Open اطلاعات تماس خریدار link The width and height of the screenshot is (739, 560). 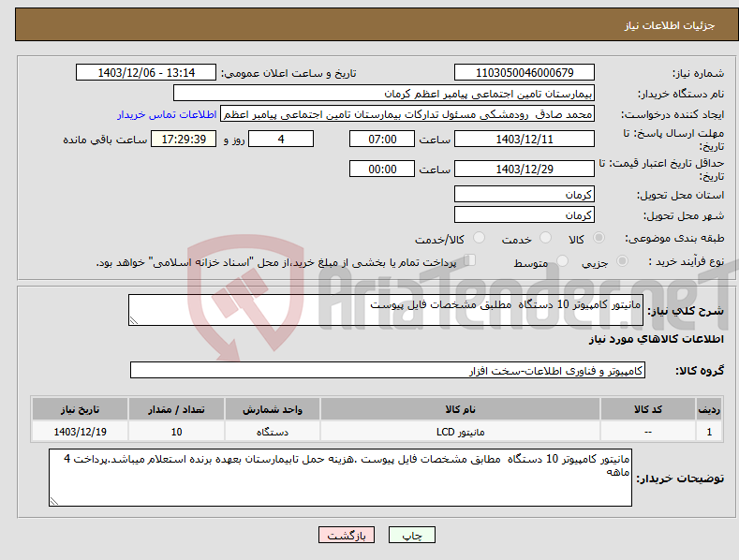point(167,114)
